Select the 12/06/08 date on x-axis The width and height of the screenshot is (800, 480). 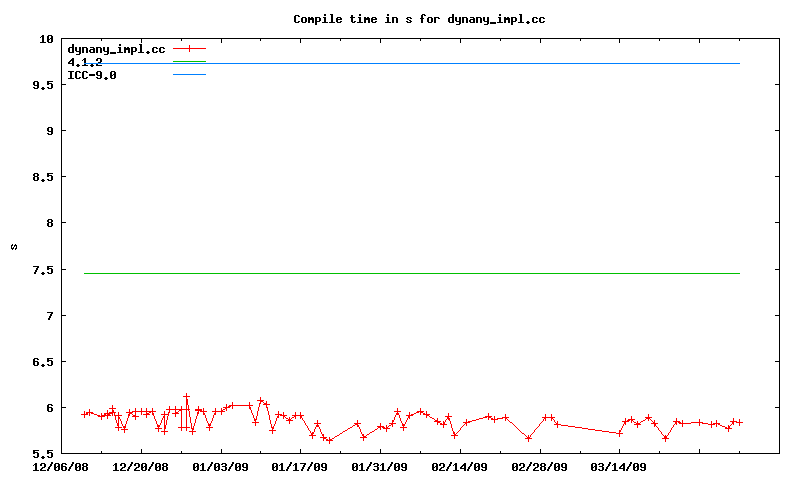click(x=61, y=466)
